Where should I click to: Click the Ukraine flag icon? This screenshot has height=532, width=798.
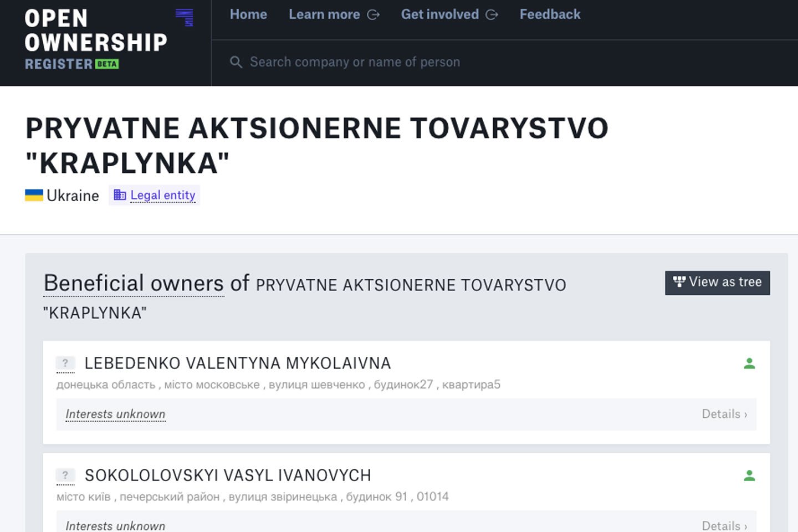pyautogui.click(x=34, y=195)
